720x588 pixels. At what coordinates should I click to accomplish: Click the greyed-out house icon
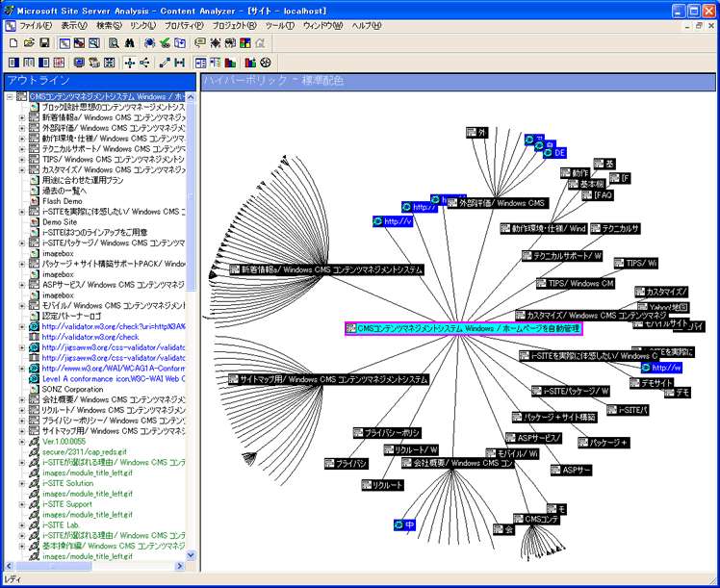260,43
